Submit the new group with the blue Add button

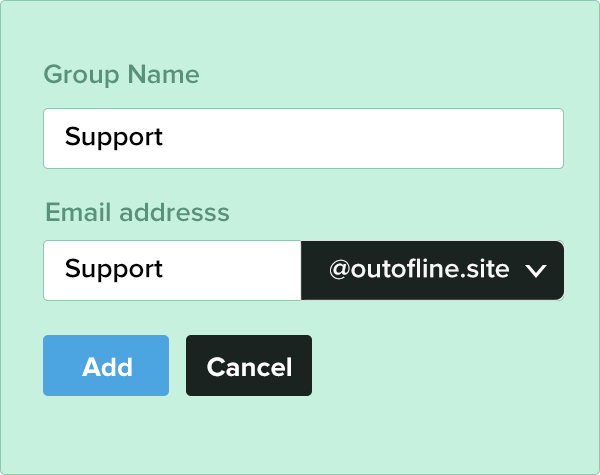click(x=106, y=366)
